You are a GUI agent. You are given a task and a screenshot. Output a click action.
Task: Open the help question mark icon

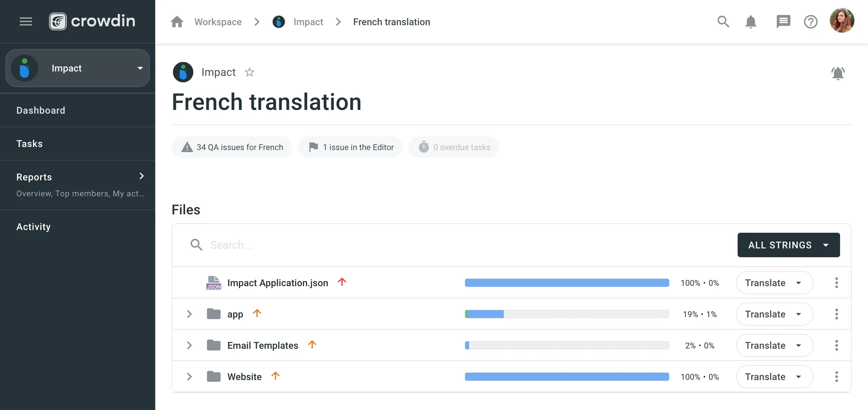[811, 22]
